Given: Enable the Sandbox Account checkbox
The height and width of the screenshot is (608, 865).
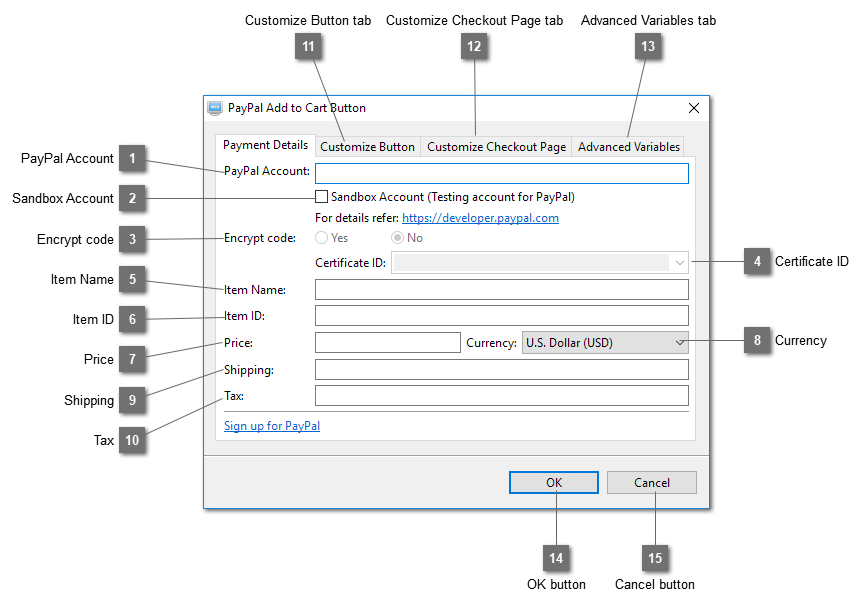Looking at the screenshot, I should 322,197.
